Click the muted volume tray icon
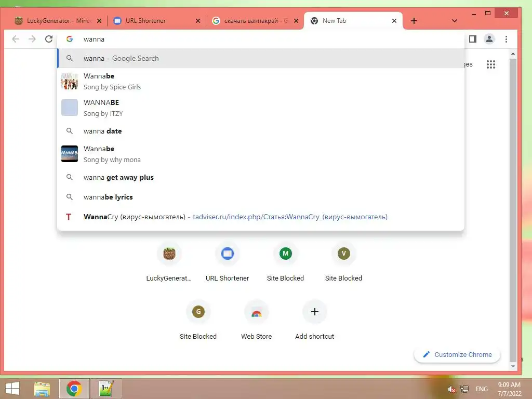 click(x=451, y=389)
